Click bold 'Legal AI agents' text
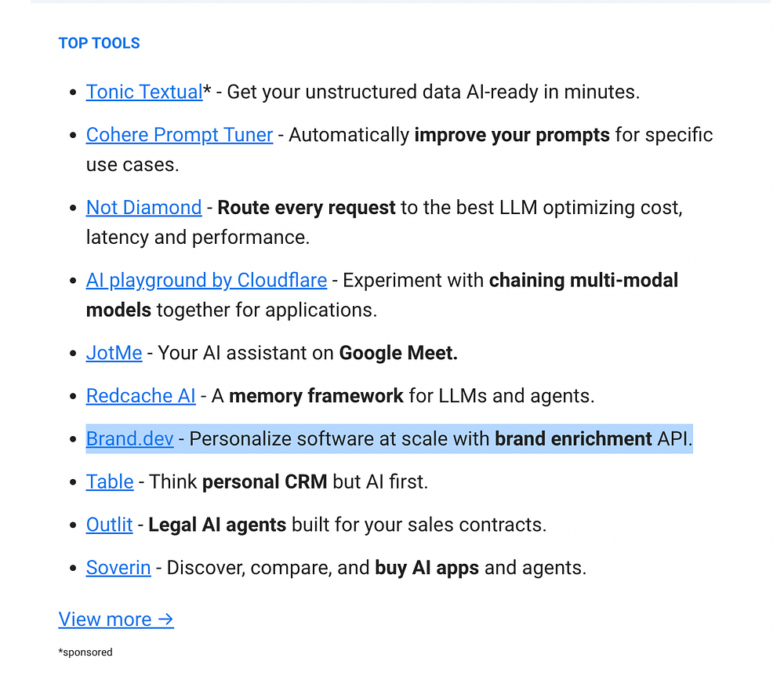Viewport: 784px width, 676px height. 217,525
